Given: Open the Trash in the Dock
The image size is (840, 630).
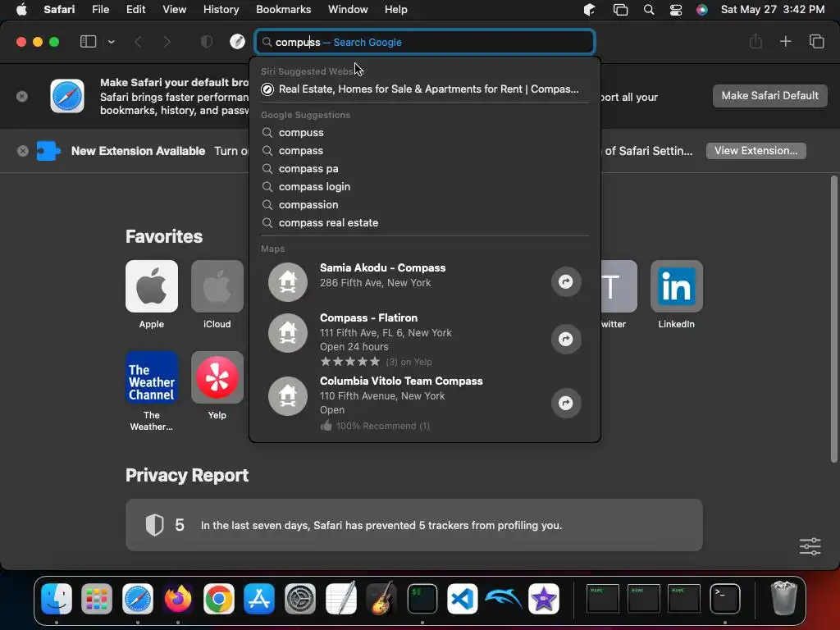Looking at the screenshot, I should click(x=783, y=598).
